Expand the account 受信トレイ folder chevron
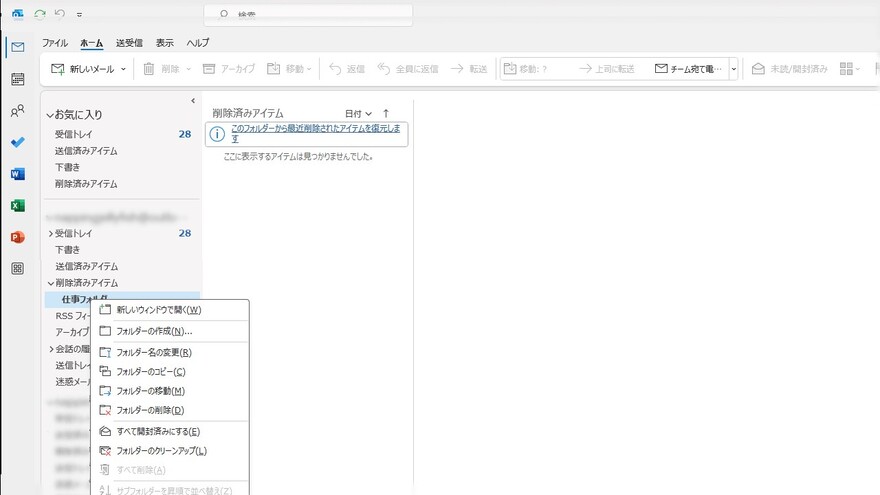 (x=51, y=233)
